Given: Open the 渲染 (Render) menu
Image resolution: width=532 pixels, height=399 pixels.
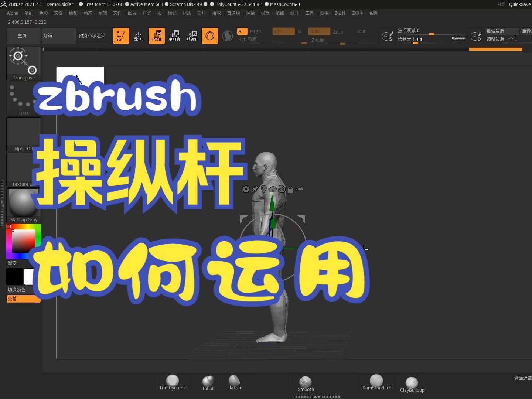Looking at the screenshot, I should tap(251, 13).
